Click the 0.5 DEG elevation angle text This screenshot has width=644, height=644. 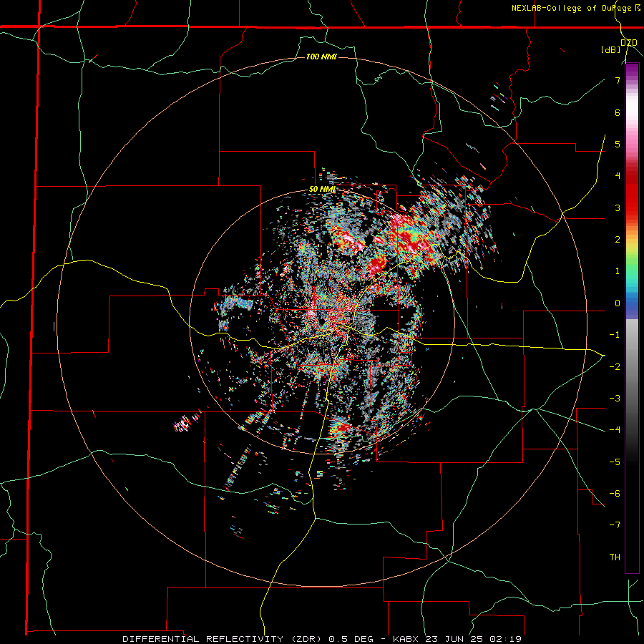coord(351,639)
